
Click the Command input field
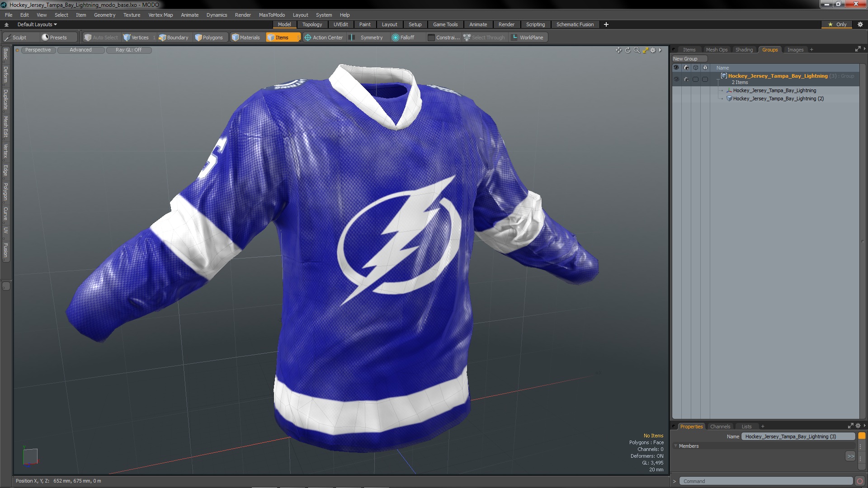tap(766, 481)
